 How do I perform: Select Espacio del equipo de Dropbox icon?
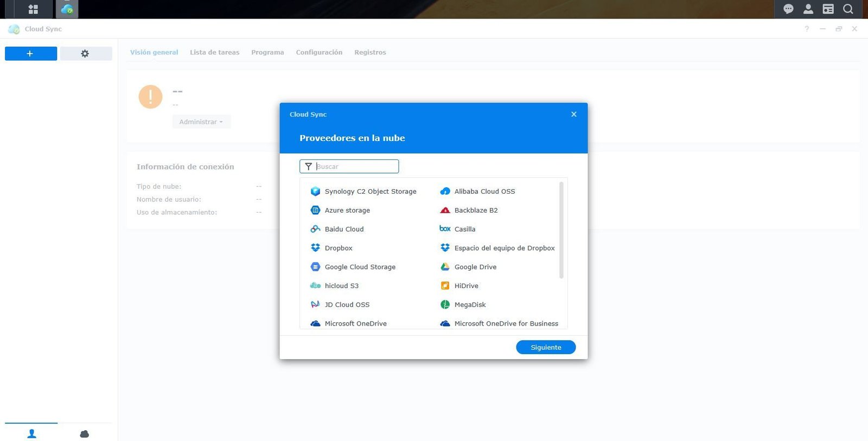(x=445, y=248)
